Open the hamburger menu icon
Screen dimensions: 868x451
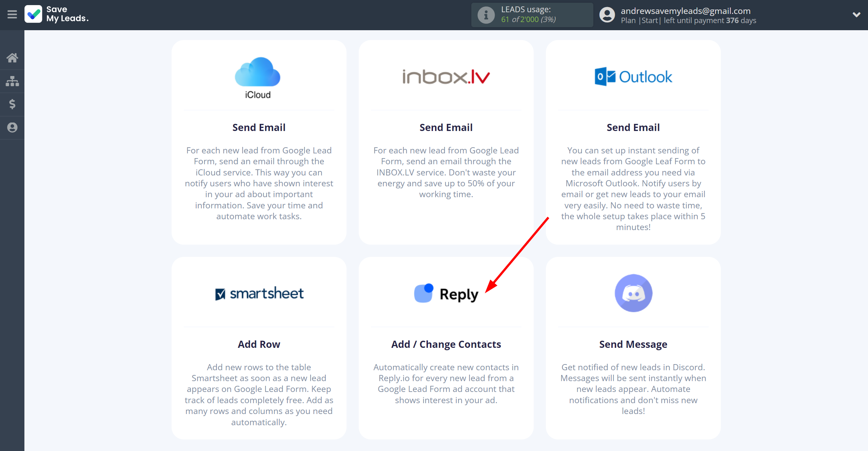[12, 15]
